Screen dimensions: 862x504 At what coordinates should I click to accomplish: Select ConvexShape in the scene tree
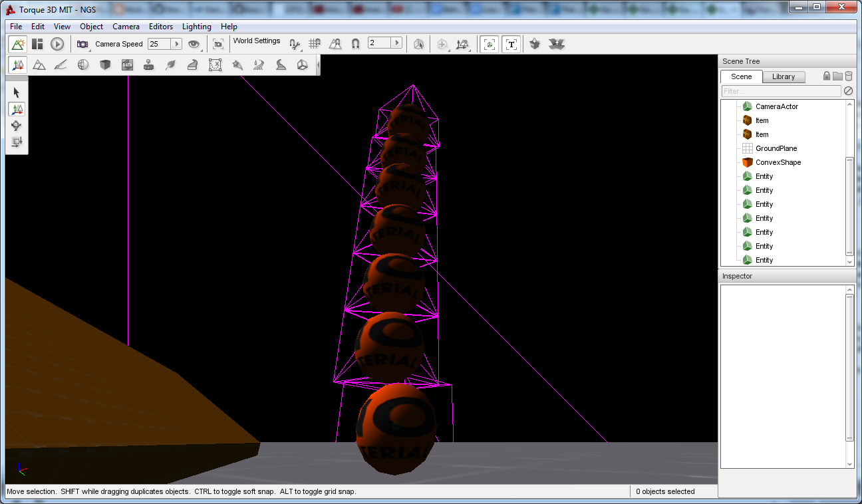[778, 162]
